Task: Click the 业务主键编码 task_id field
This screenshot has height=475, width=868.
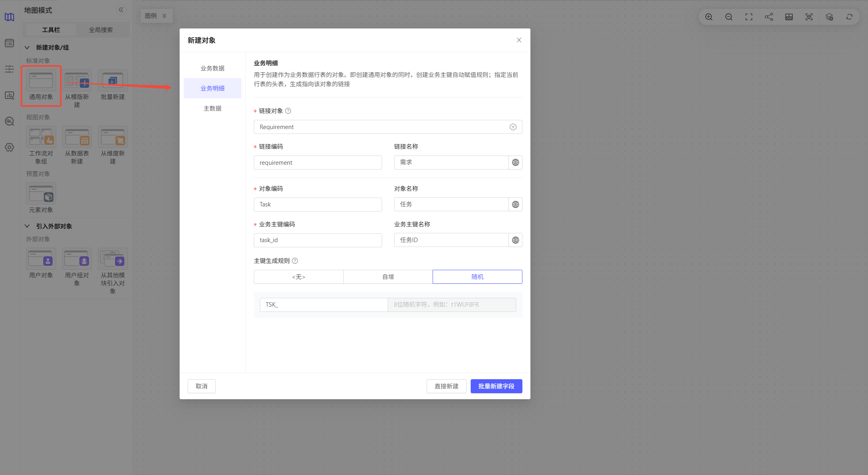Action: coord(318,240)
